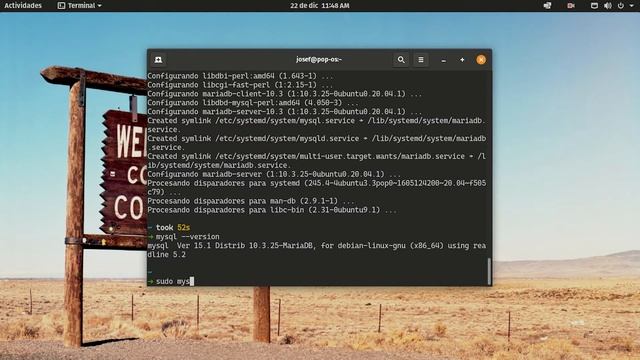Screen dimensions: 640x360
Task: Click 'Procesando disparadores para systemd' line
Action: tap(316, 184)
